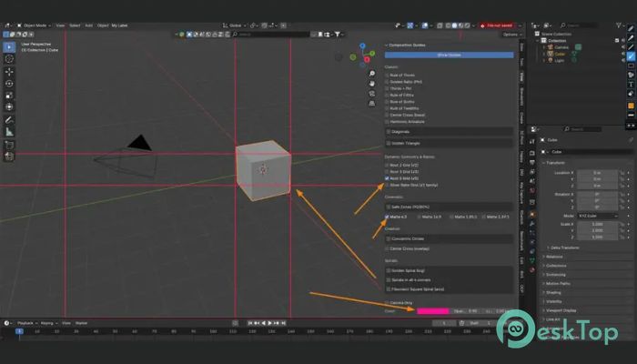Open the Options dropdown in viewport header
The width and height of the screenshot is (637, 364).
click(x=511, y=35)
